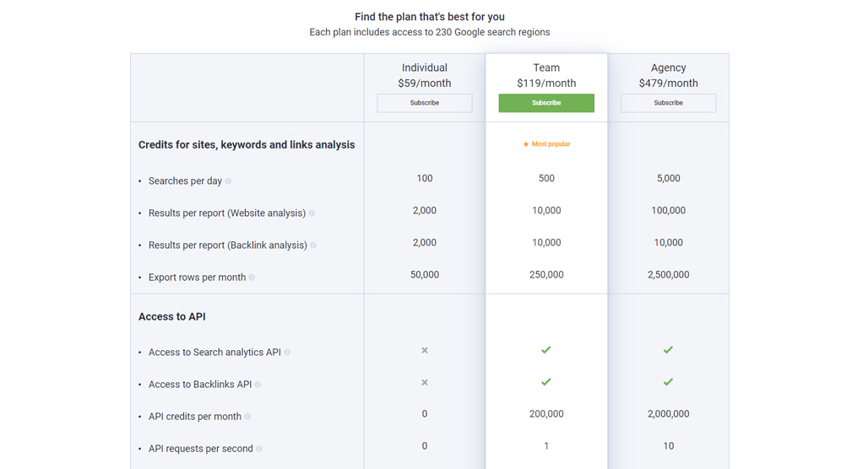Click Agency export rows value 2,500,000
868x469 pixels.
pos(668,274)
